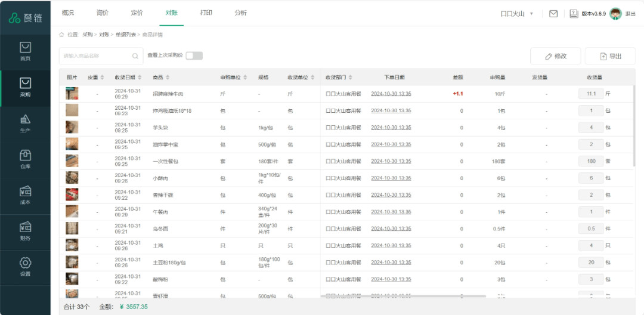Toggle the 查看上次采购价 switch

tap(194, 55)
